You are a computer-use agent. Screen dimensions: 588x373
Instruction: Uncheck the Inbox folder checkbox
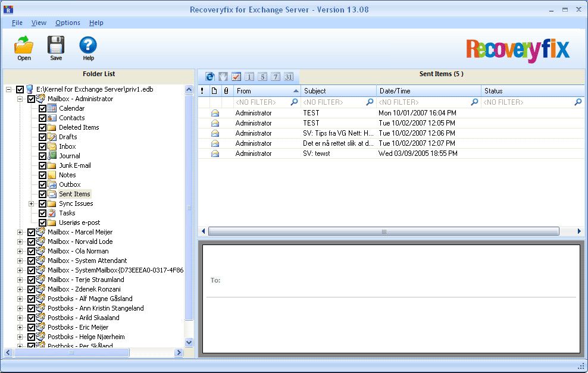(42, 146)
